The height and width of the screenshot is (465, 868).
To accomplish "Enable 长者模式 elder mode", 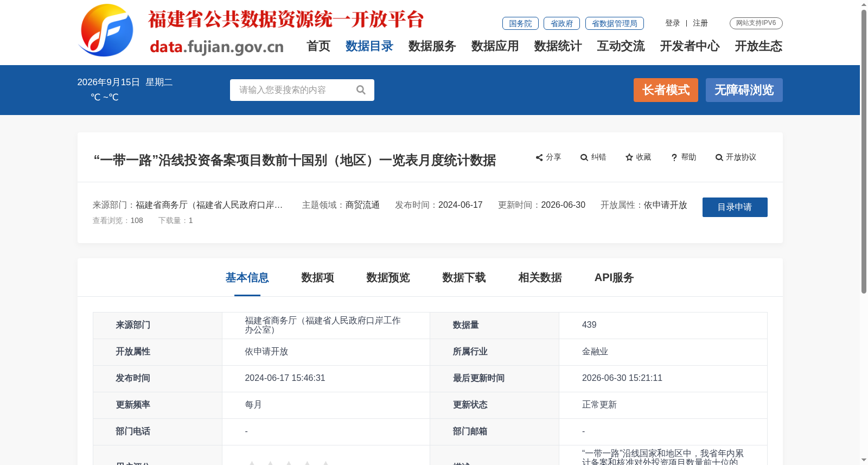I will click(666, 90).
